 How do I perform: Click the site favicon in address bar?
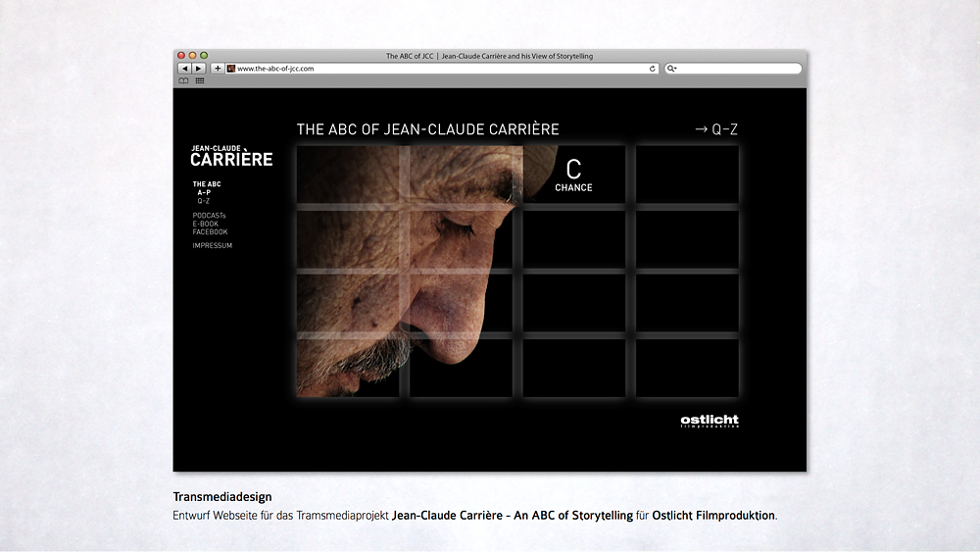coord(231,69)
